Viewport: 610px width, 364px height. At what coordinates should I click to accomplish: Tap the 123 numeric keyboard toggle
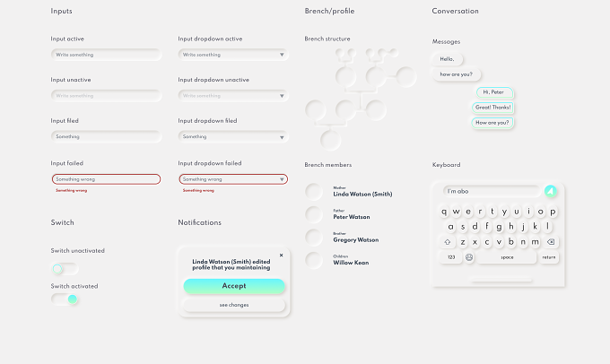(451, 257)
